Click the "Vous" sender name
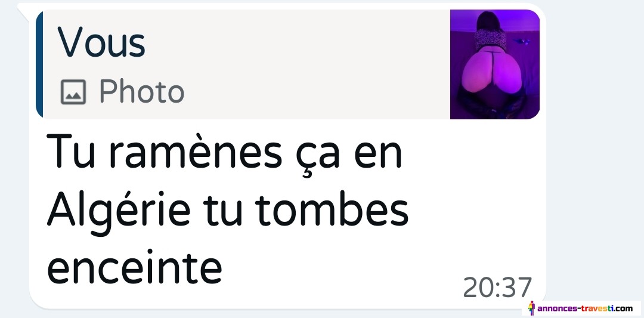644x318 pixels. [x=101, y=43]
